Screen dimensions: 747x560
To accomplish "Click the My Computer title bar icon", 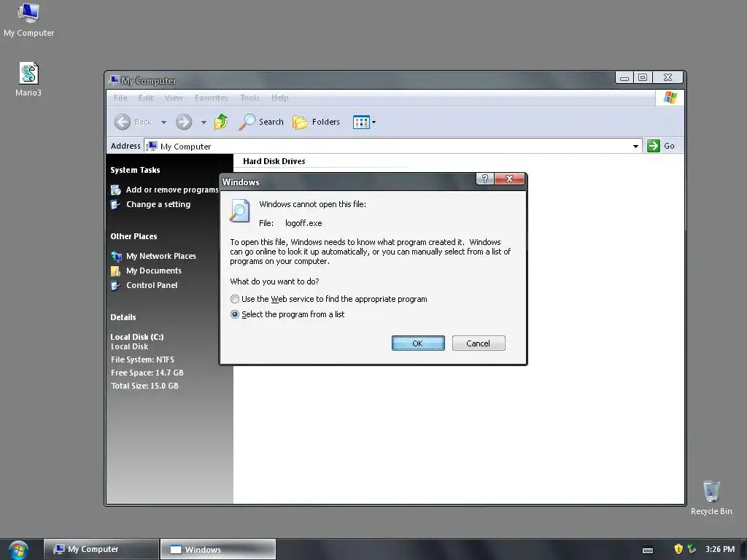I will tap(114, 80).
